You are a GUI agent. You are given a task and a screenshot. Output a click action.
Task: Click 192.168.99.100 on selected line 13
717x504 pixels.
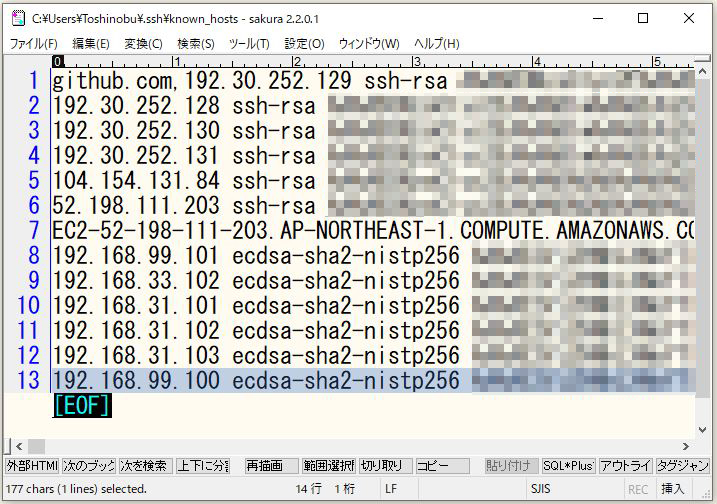tap(136, 380)
